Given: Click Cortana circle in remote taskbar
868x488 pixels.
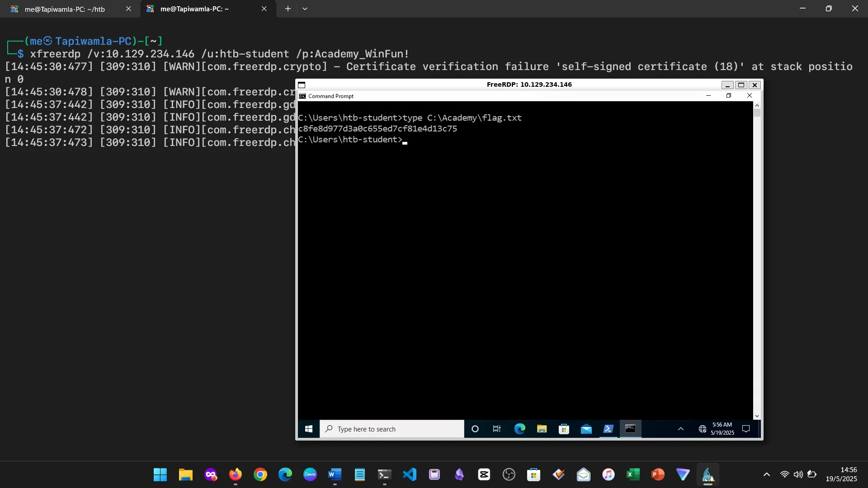Looking at the screenshot, I should (x=475, y=429).
